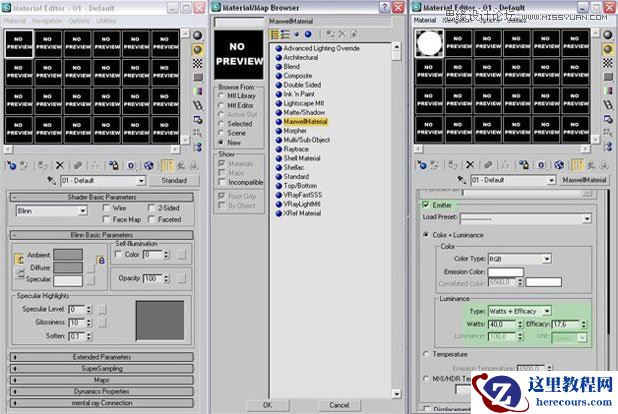The width and height of the screenshot is (618, 414).
Task: Toggle checkered Background icon in right editor
Action: 608,63
